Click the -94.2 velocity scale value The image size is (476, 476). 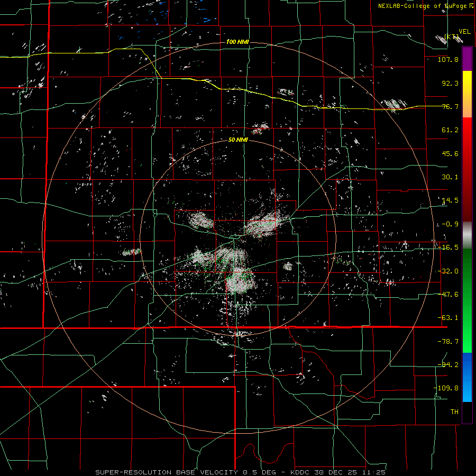[x=448, y=364]
